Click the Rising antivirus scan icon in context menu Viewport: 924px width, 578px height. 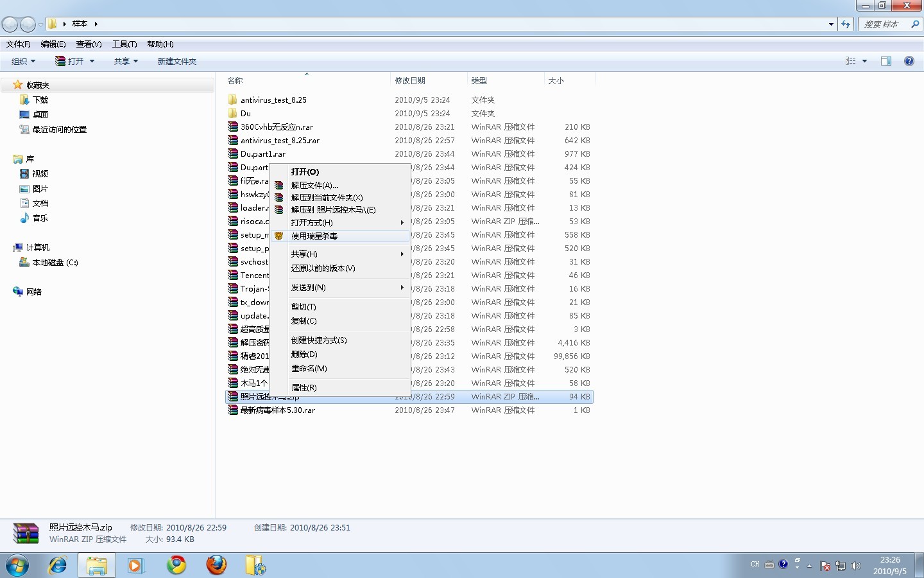(x=279, y=236)
